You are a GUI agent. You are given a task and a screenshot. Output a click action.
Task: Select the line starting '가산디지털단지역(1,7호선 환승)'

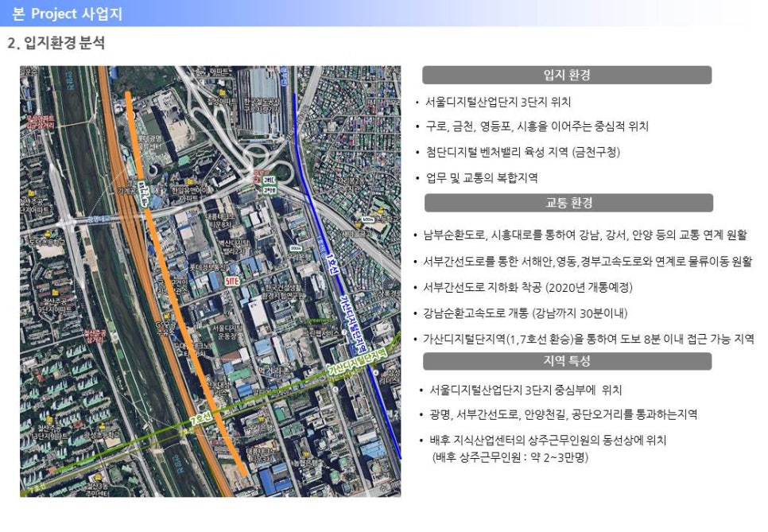click(x=589, y=339)
